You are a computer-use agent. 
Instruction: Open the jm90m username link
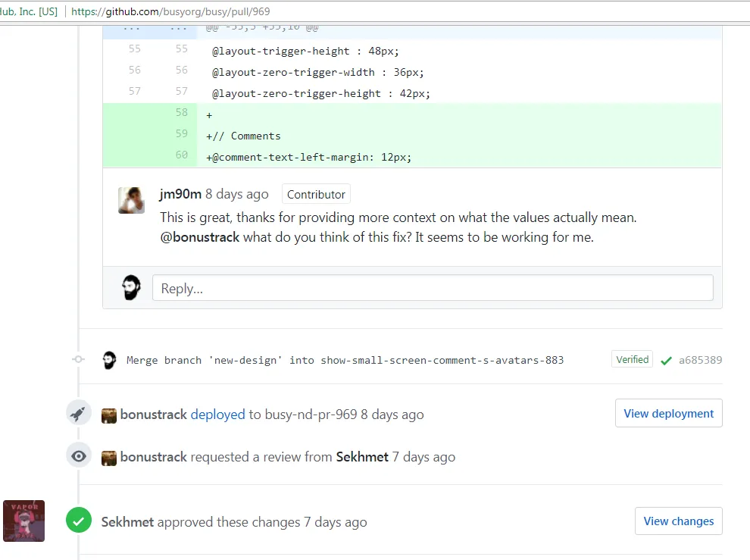180,194
